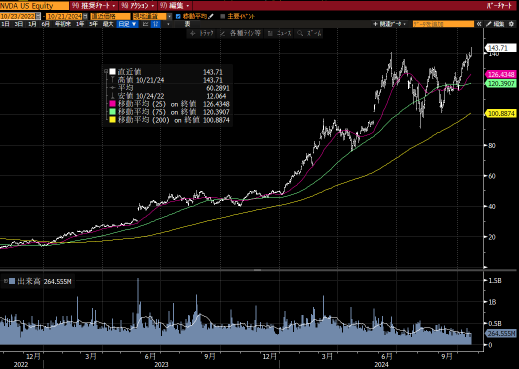
Task: Enable the 主要イベント checkbox
Action: [223, 16]
